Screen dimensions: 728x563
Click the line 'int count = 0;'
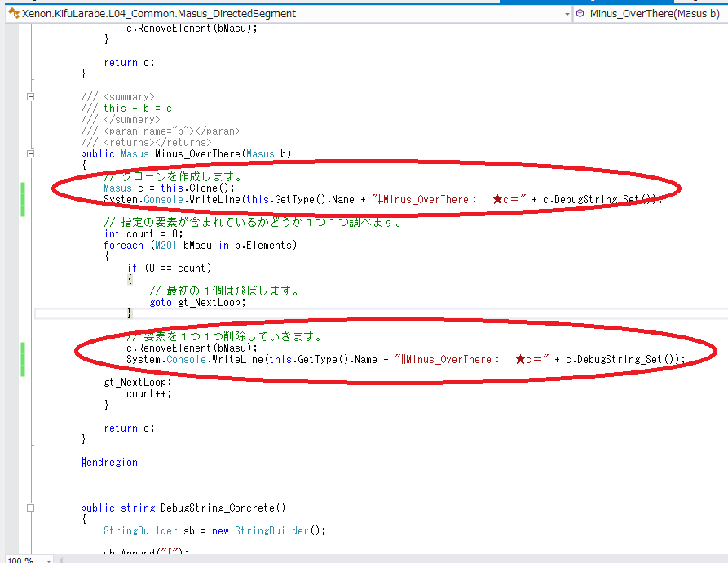tap(143, 233)
